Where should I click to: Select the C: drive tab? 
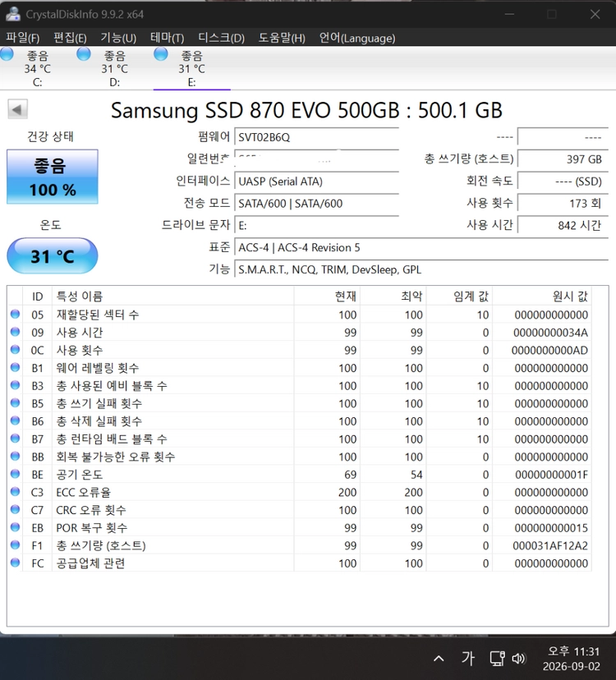point(37,68)
